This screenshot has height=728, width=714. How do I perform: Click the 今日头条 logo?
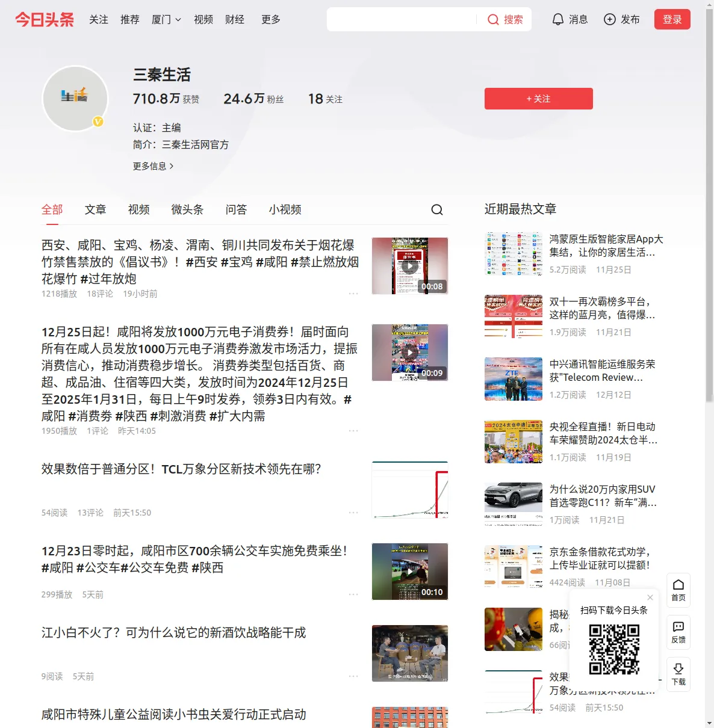[45, 19]
